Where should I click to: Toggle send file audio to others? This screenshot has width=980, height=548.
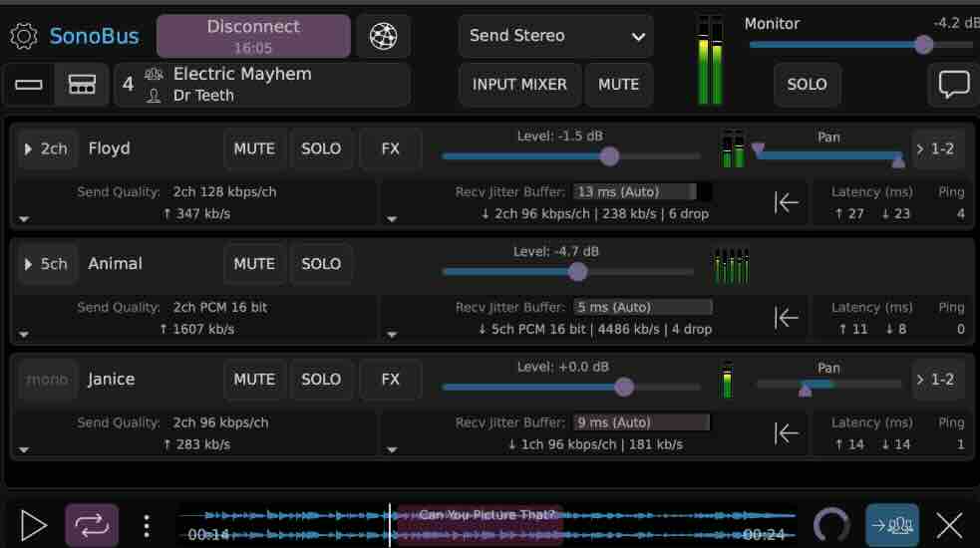point(892,525)
